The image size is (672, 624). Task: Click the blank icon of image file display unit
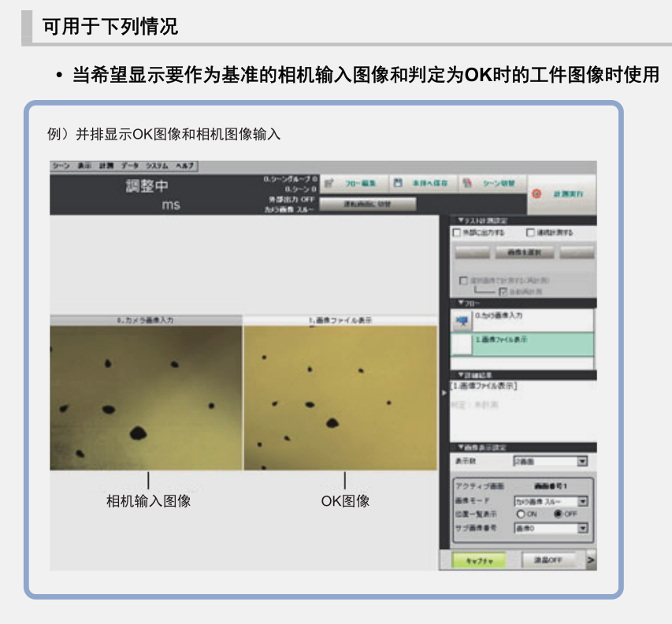pyautogui.click(x=462, y=344)
